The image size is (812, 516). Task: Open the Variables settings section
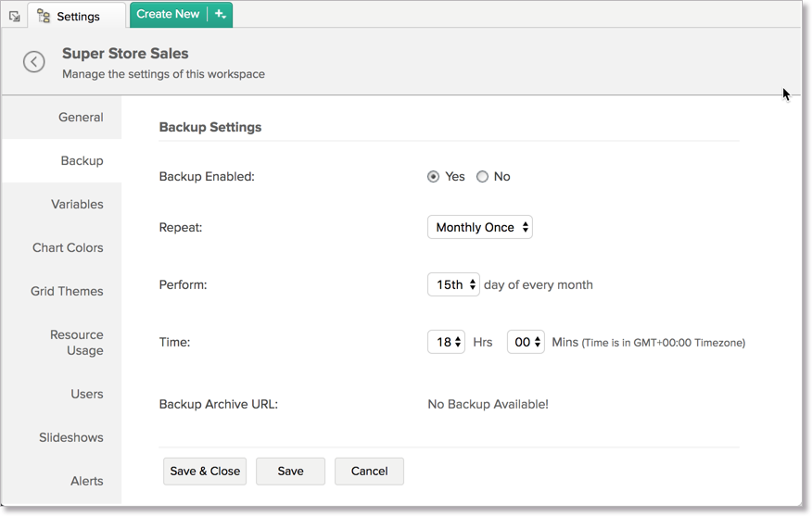tap(77, 205)
